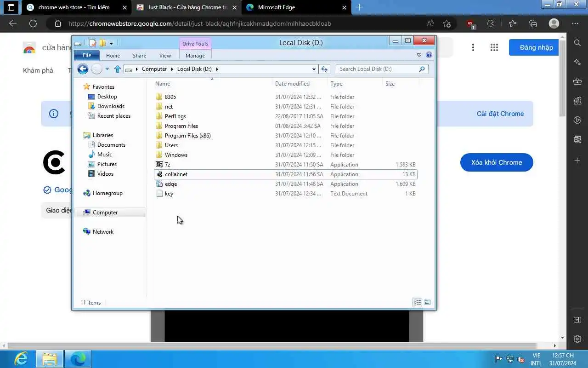
Task: Click Edge Read aloud icon
Action: pos(430,23)
